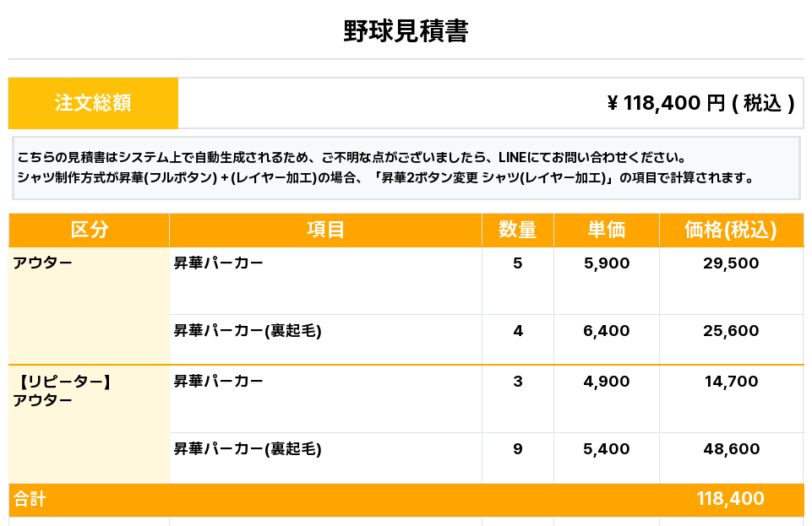Viewport: 812px width, 526px height.
Task: Select the yellow 注文総額 label
Action: pos(93,103)
